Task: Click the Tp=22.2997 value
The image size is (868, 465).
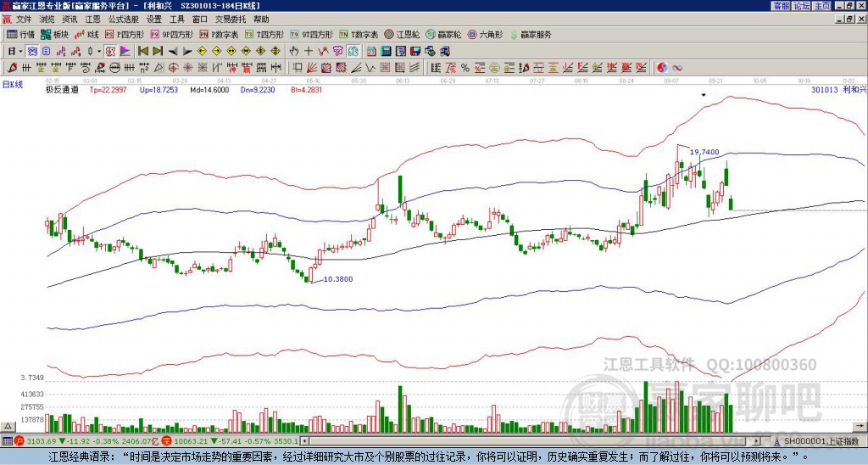Action: [x=108, y=89]
